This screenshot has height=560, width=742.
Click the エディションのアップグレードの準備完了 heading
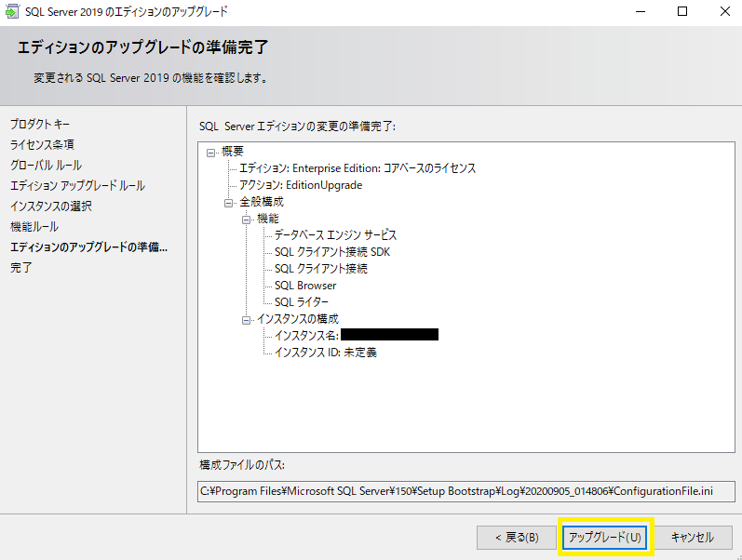pos(143,47)
